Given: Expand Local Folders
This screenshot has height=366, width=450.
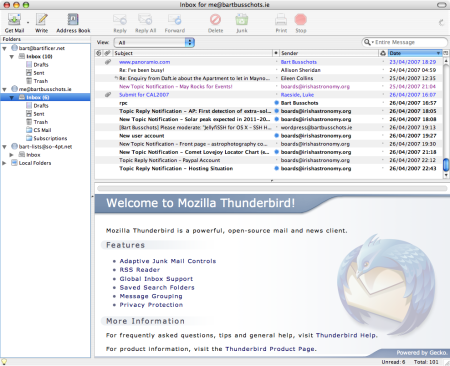Looking at the screenshot, I should point(4,163).
